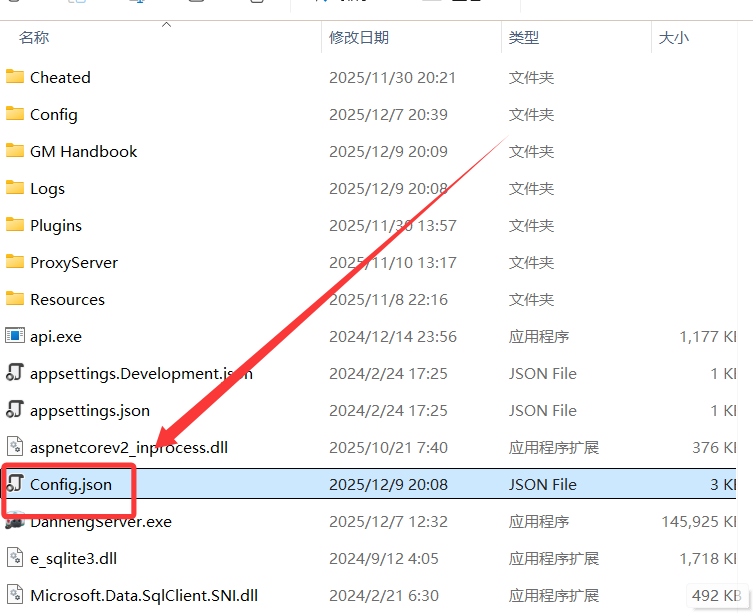The width and height of the screenshot is (753, 613).
Task: Select the Logs folder name
Action: click(47, 188)
